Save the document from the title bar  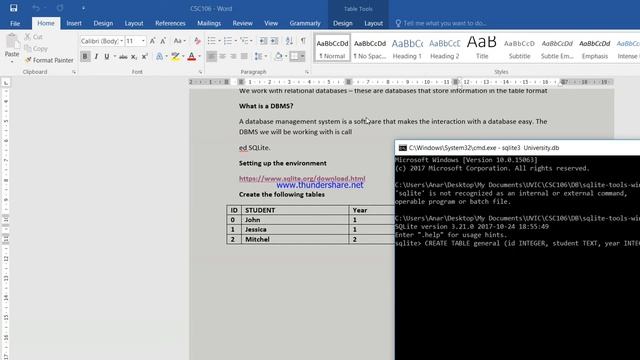click(13, 8)
